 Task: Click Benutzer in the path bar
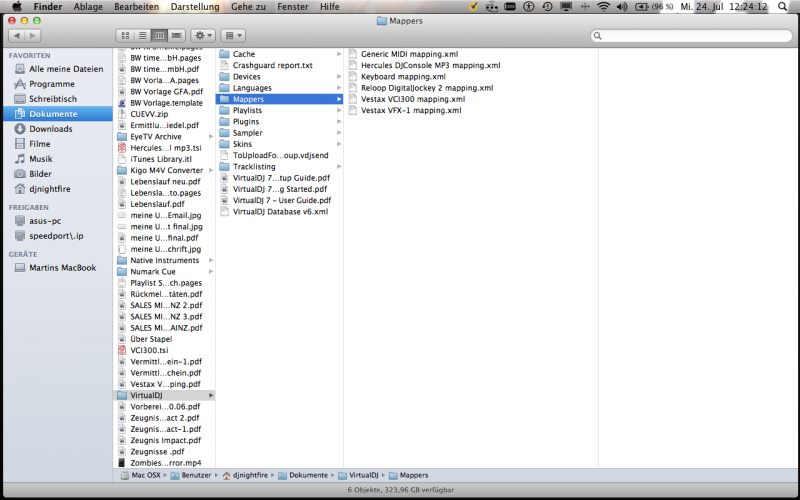[196, 475]
